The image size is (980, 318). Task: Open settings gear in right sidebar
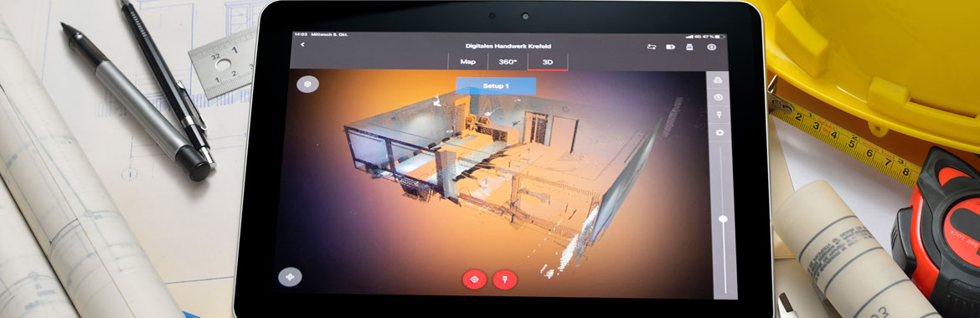pyautogui.click(x=720, y=132)
